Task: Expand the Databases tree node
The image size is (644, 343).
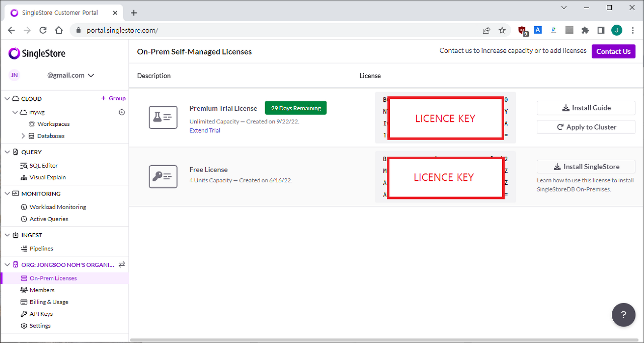Action: 23,136
